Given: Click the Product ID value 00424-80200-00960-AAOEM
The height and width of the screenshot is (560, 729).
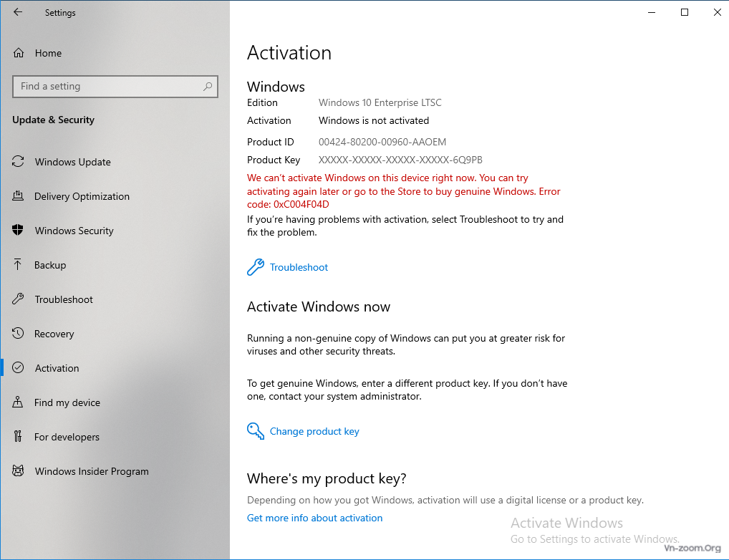Looking at the screenshot, I should [382, 142].
